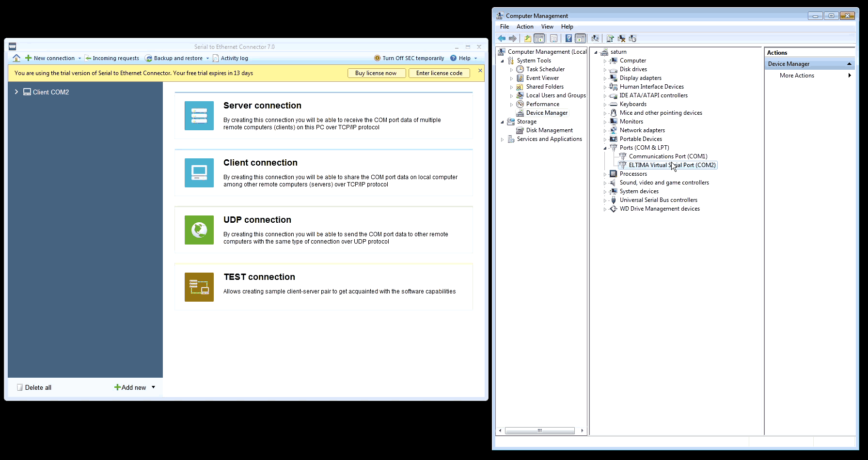Collapse the System Tools node
The image size is (868, 460).
point(502,61)
